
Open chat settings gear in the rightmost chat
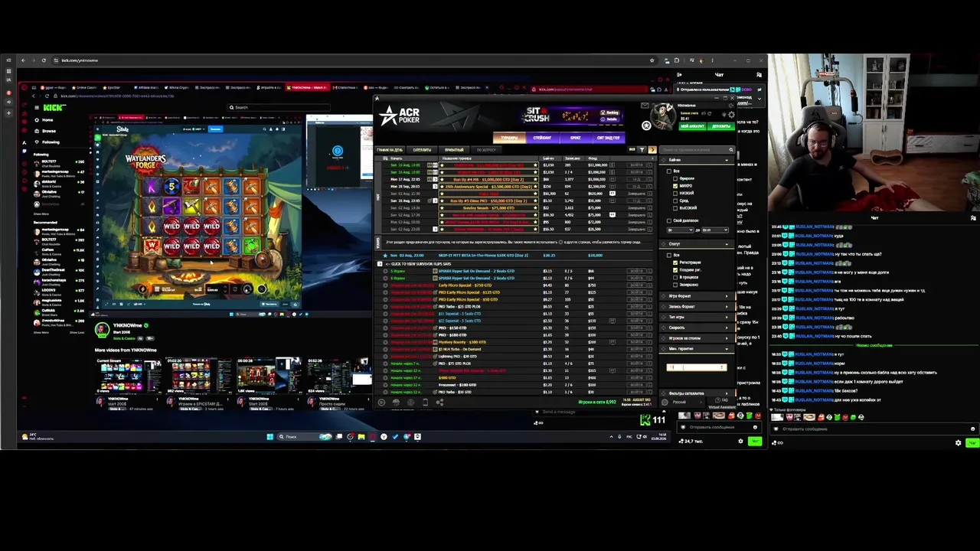point(959,442)
